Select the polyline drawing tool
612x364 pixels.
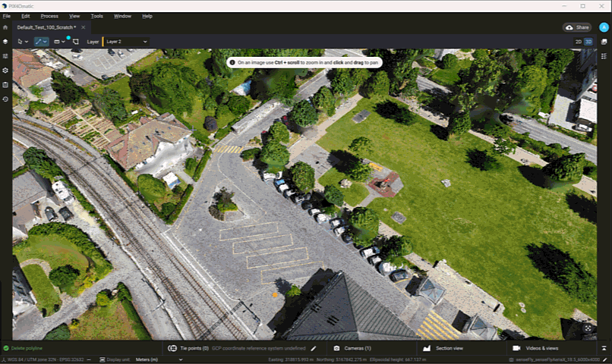pyautogui.click(x=39, y=42)
